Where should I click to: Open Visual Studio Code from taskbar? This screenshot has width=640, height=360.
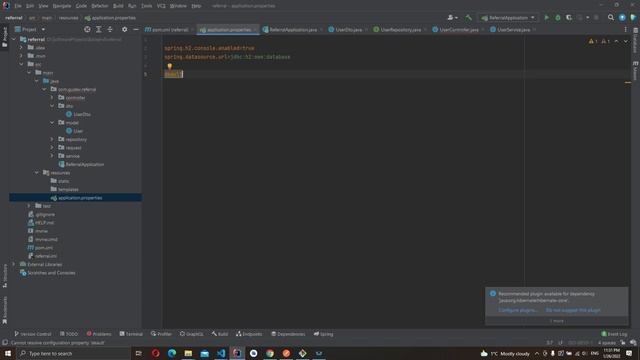pyautogui.click(x=221, y=353)
